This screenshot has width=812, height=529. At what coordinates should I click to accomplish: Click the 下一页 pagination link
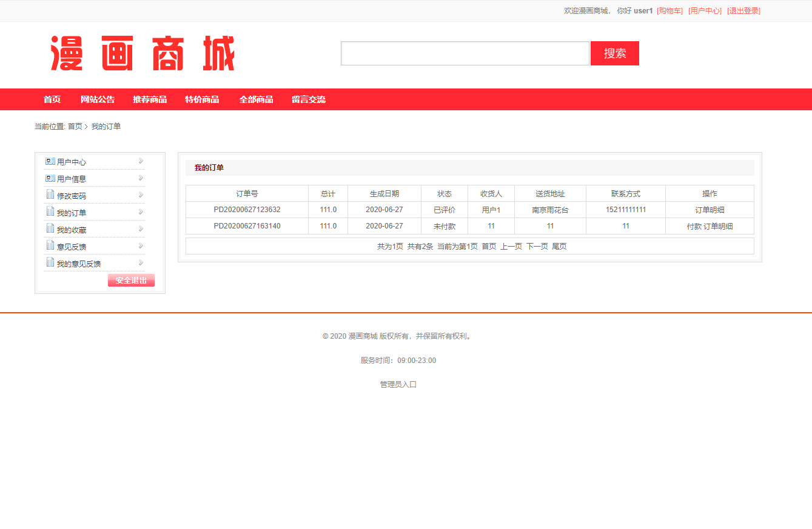point(537,246)
